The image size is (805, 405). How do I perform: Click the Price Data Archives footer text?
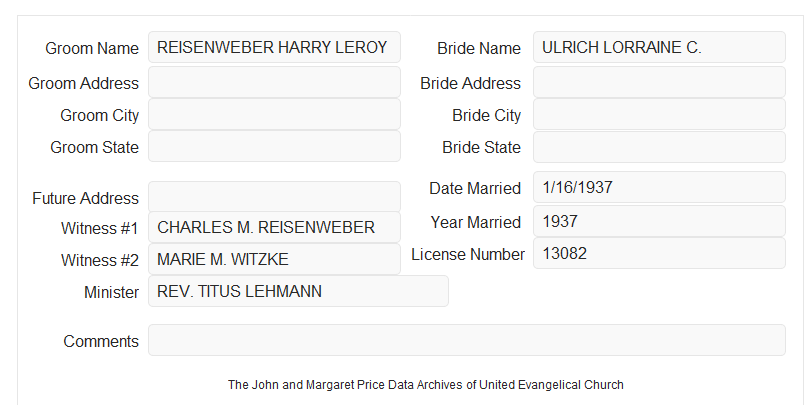tap(426, 384)
